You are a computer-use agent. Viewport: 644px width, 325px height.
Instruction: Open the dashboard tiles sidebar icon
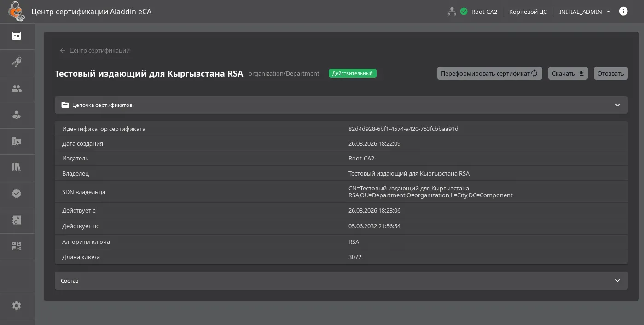point(17,246)
